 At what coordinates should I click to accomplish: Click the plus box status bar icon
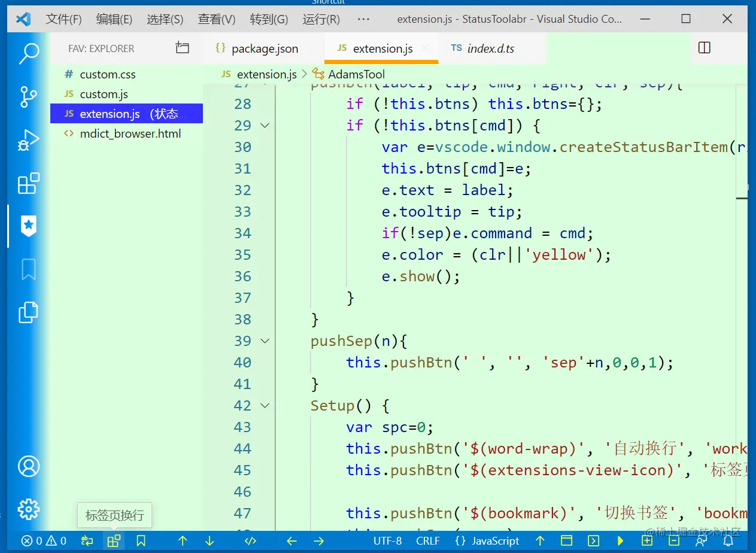pyautogui.click(x=647, y=541)
